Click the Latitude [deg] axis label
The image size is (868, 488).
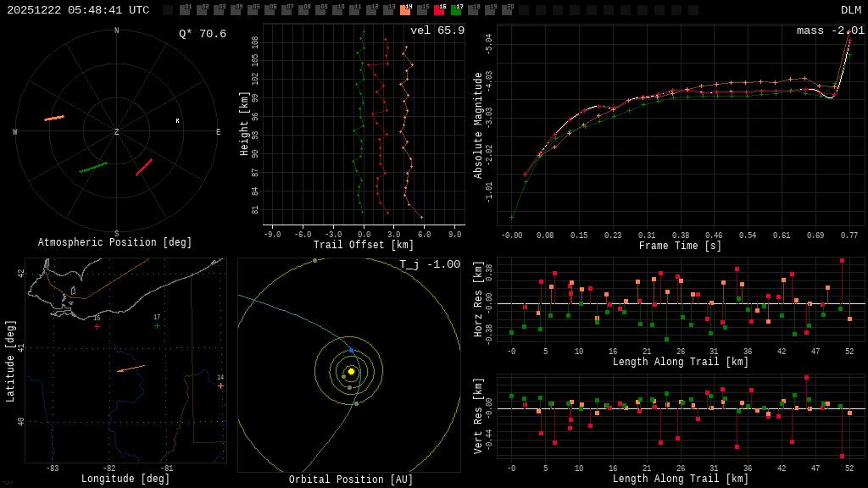tap(10, 361)
